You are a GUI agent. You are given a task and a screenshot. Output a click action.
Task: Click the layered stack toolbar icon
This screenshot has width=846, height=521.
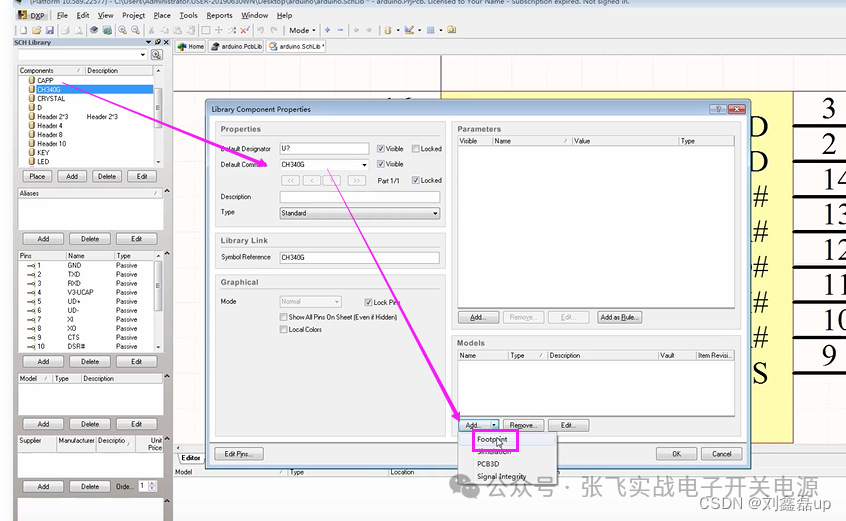(x=94, y=30)
